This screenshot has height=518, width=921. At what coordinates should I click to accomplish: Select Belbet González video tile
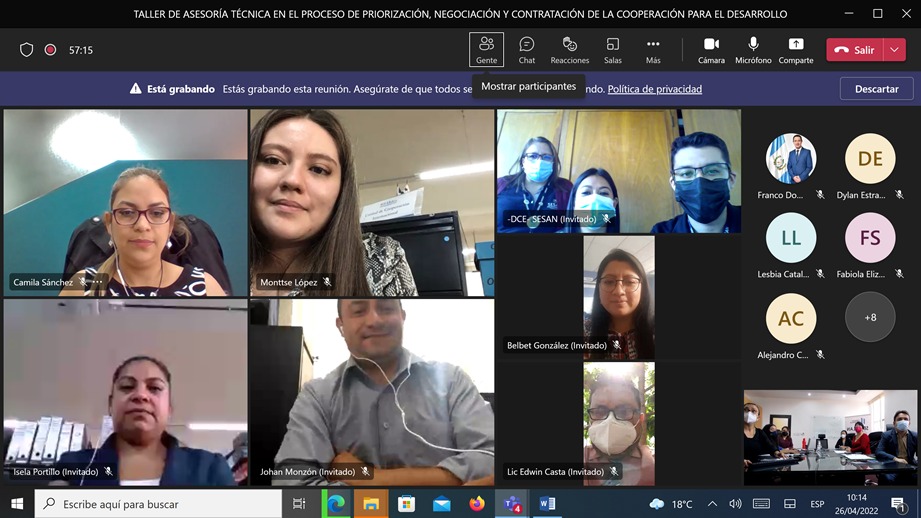(x=619, y=298)
